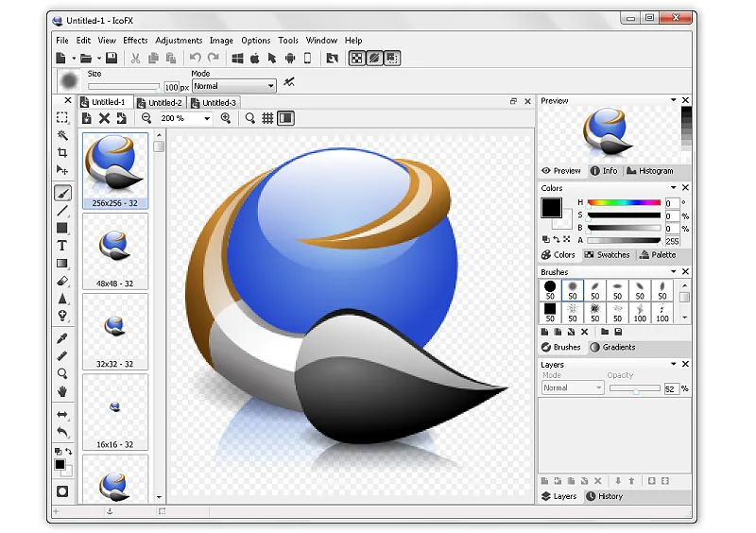The image size is (756, 533).
Task: Open the Effects menu
Action: tap(135, 41)
